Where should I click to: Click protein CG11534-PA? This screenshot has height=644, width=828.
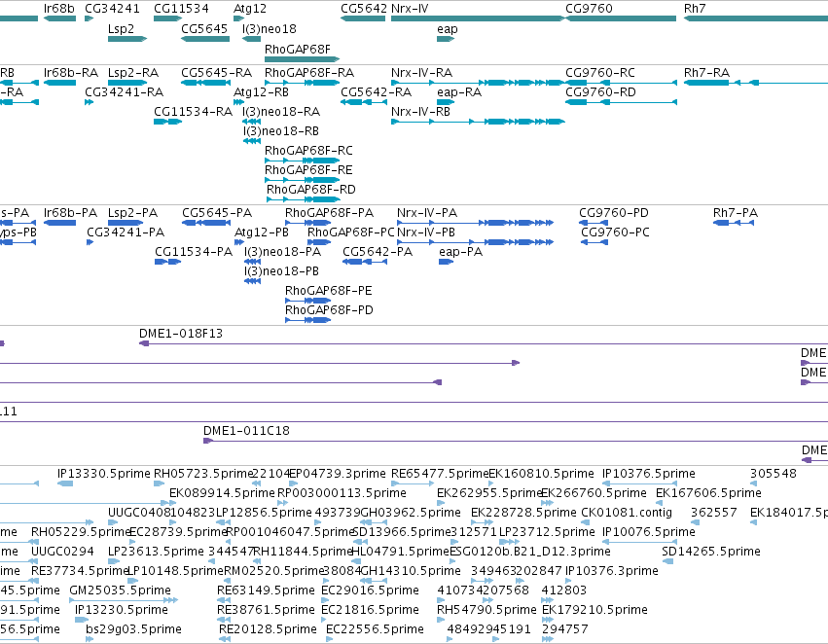(194, 252)
